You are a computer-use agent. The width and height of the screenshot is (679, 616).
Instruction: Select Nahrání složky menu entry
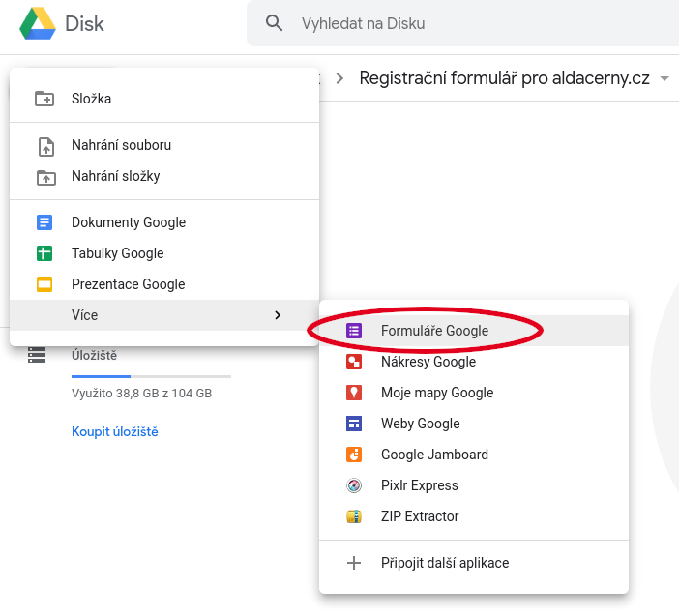[164, 176]
